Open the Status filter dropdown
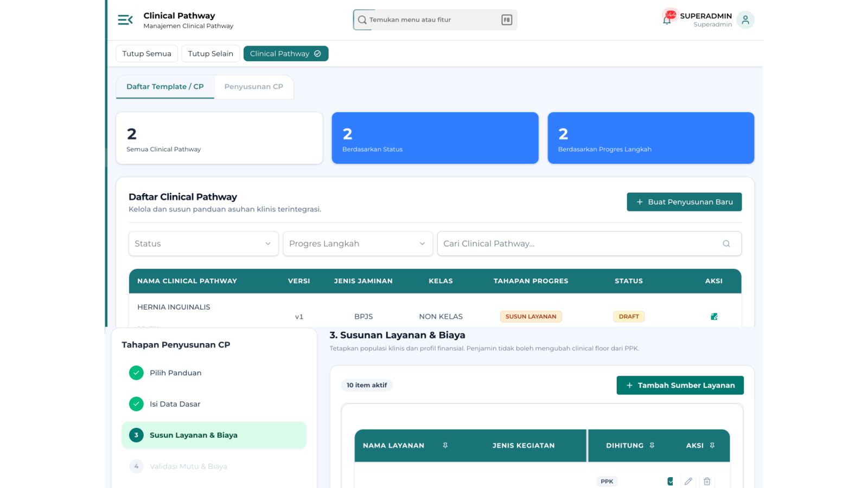The height and width of the screenshot is (488, 868). (203, 243)
